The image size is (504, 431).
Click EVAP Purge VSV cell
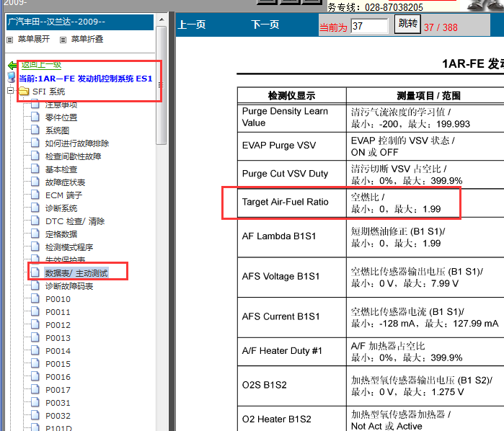pyautogui.click(x=292, y=146)
